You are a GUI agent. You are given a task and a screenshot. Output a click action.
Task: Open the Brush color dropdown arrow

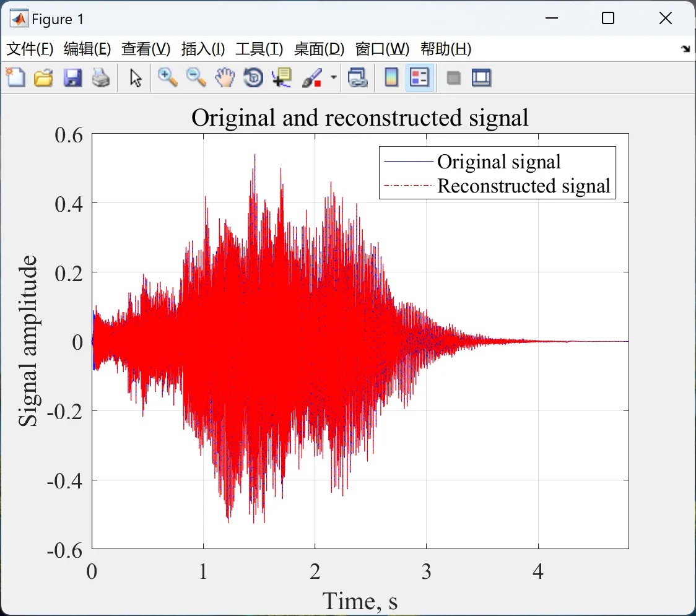(333, 77)
